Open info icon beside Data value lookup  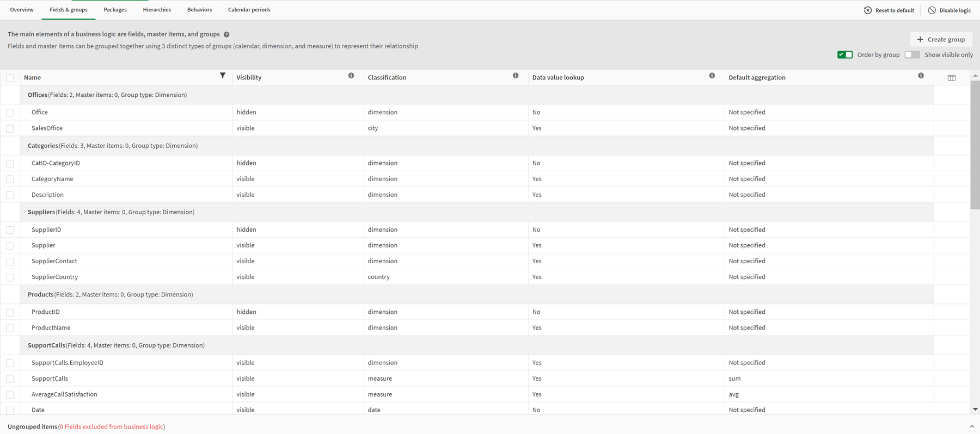(712, 76)
